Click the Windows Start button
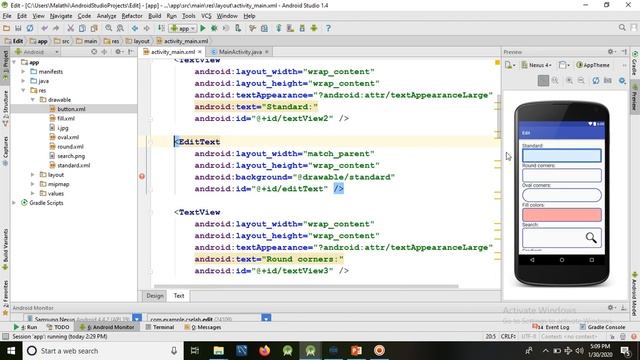This screenshot has width=640, height=360. (11, 351)
